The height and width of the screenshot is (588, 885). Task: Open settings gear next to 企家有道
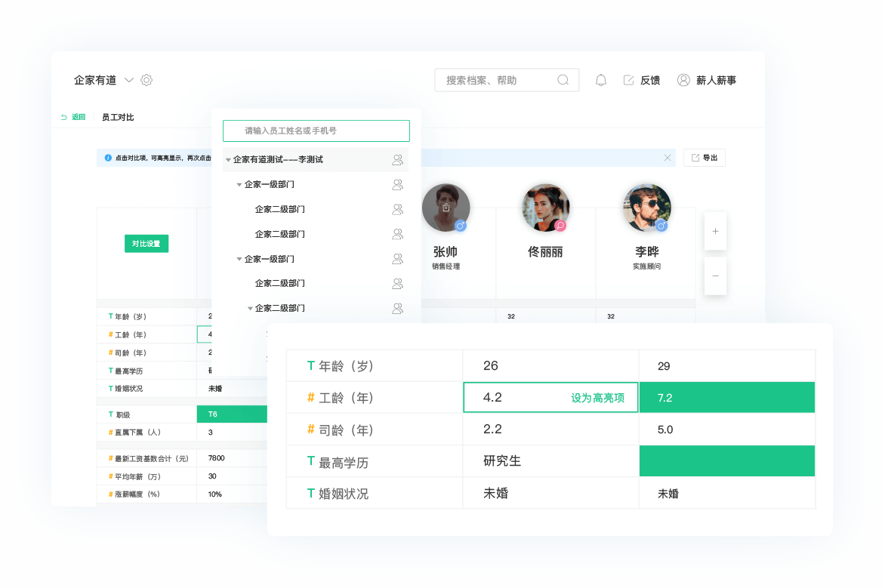click(146, 80)
